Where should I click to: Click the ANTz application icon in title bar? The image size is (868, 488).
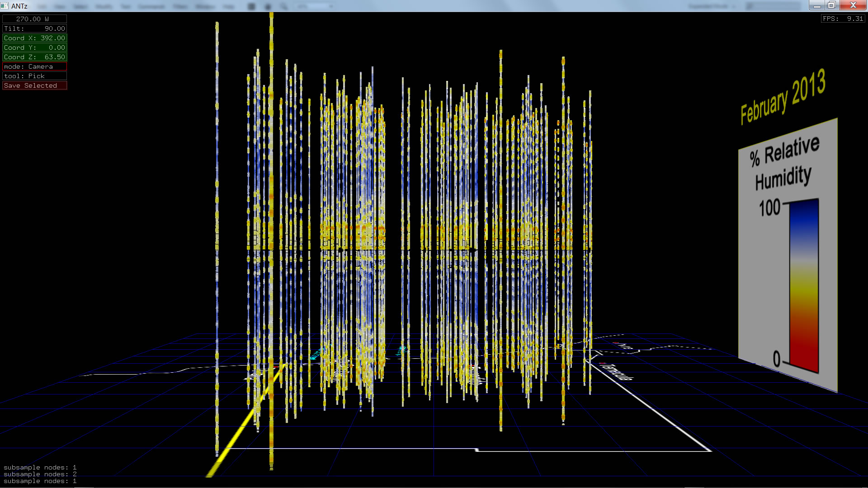(x=5, y=6)
